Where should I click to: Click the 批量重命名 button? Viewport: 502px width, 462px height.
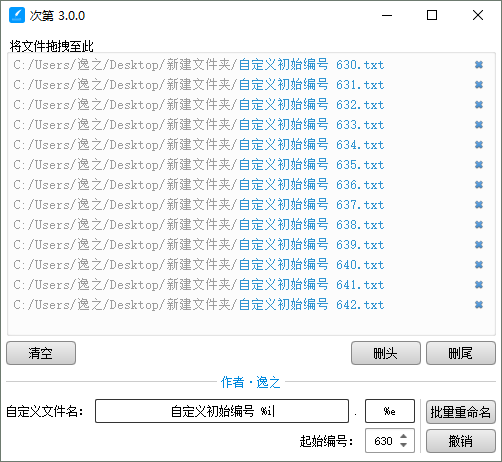click(x=461, y=412)
